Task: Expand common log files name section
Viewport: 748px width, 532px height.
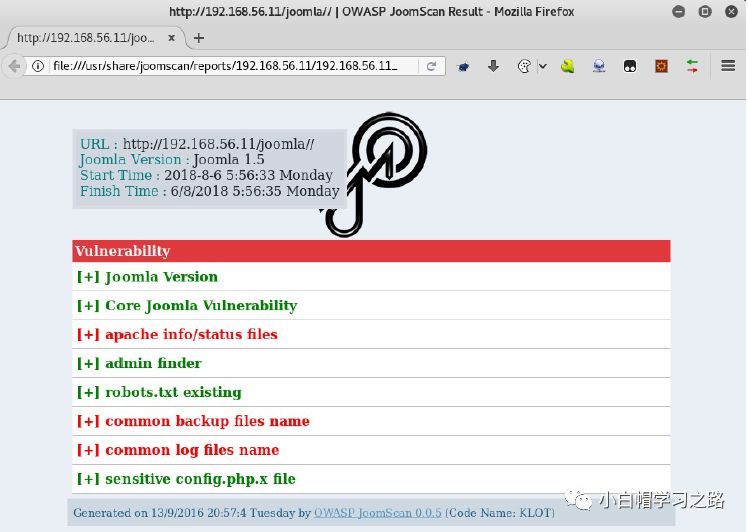Action: pyautogui.click(x=371, y=450)
